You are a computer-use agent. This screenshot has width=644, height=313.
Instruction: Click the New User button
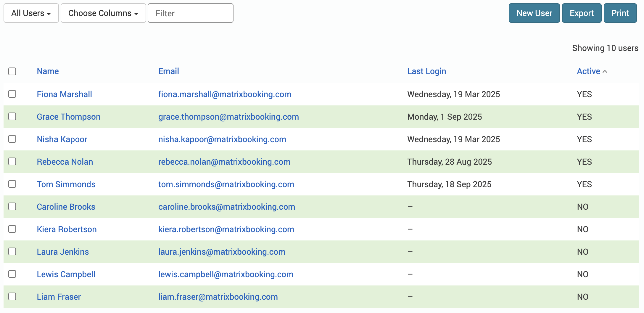(534, 13)
